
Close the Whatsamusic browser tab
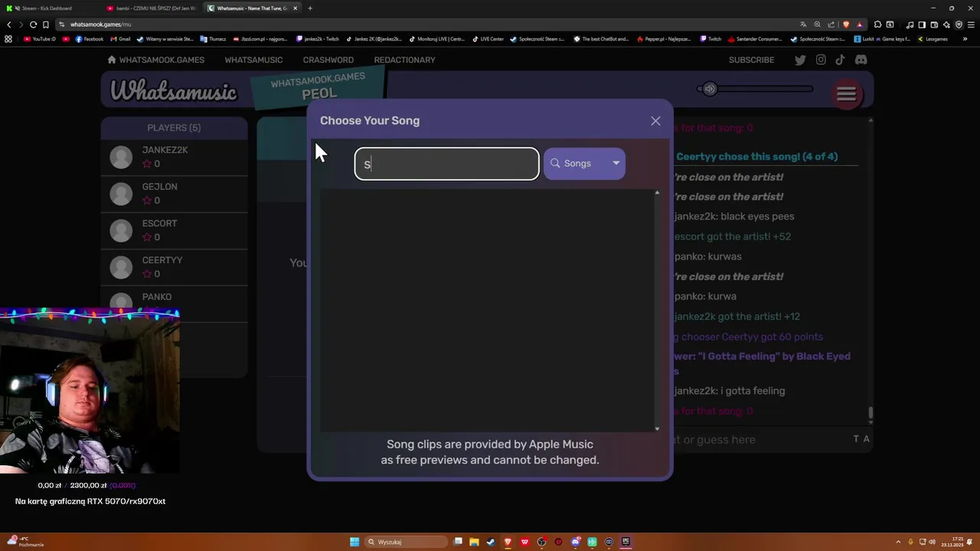coord(295,8)
